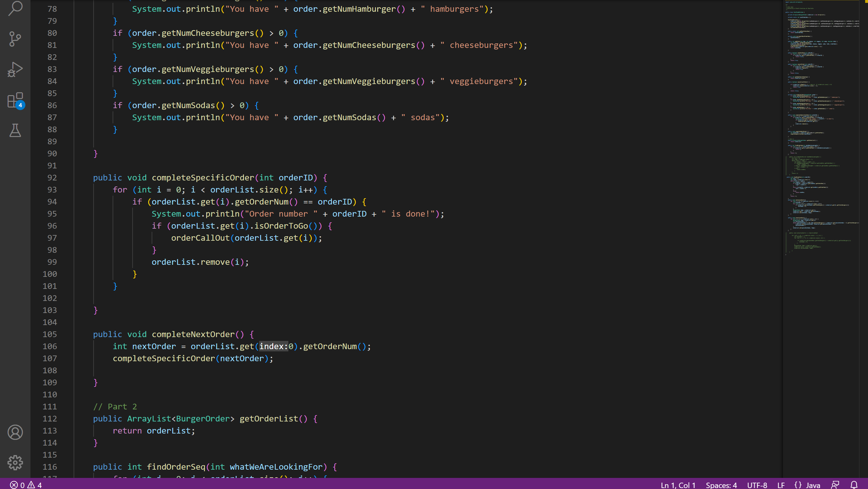
Task: Click the getOrderList method declaration
Action: 269,419
